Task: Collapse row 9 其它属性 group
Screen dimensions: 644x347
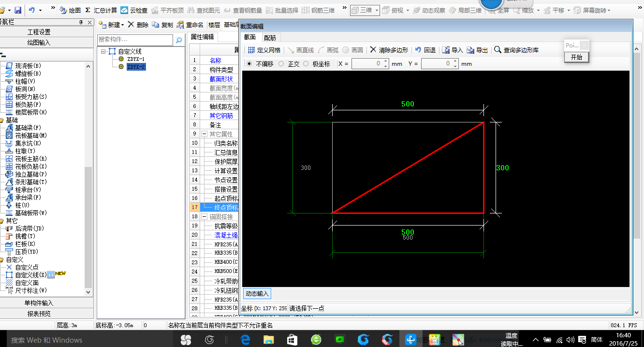Action: (205, 134)
